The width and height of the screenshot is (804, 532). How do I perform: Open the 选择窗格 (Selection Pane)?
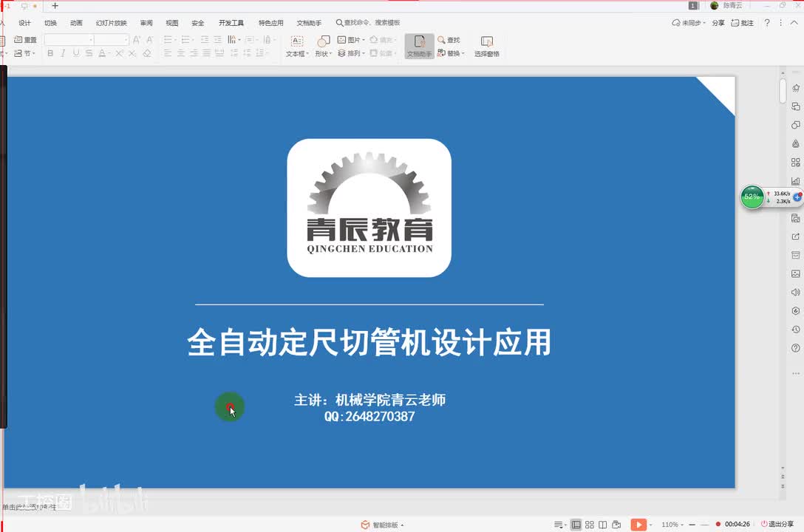(486, 47)
